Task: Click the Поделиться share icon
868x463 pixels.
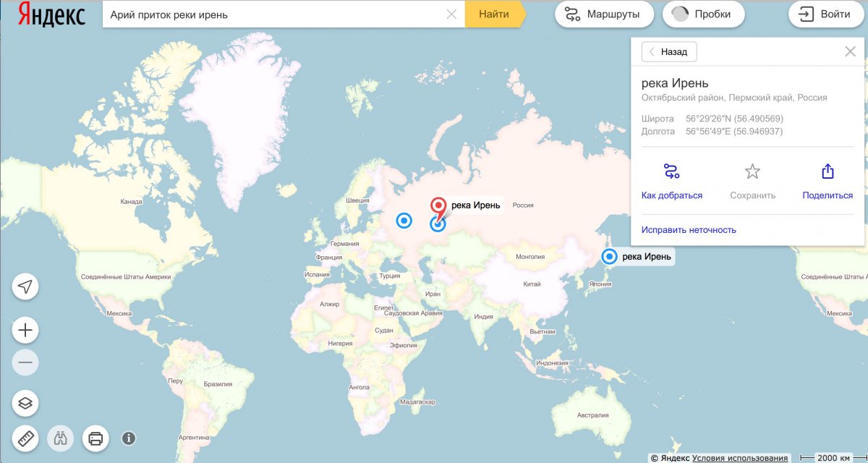Action: tap(827, 171)
